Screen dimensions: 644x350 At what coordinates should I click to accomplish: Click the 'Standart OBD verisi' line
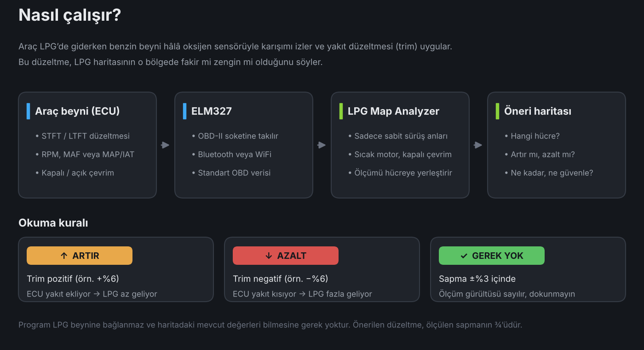click(x=231, y=173)
